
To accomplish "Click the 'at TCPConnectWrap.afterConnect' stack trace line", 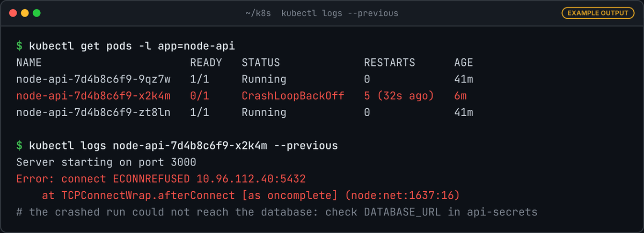I will click(251, 196).
